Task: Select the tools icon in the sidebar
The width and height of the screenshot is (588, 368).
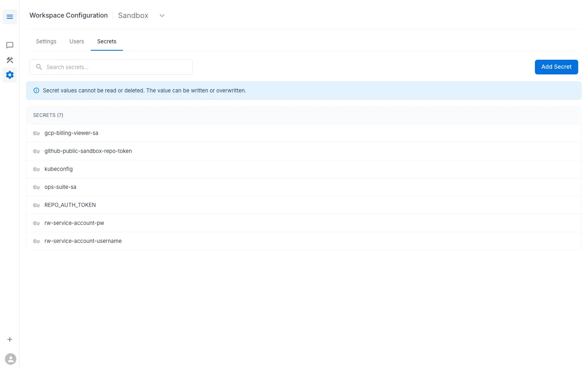Action: (x=10, y=60)
